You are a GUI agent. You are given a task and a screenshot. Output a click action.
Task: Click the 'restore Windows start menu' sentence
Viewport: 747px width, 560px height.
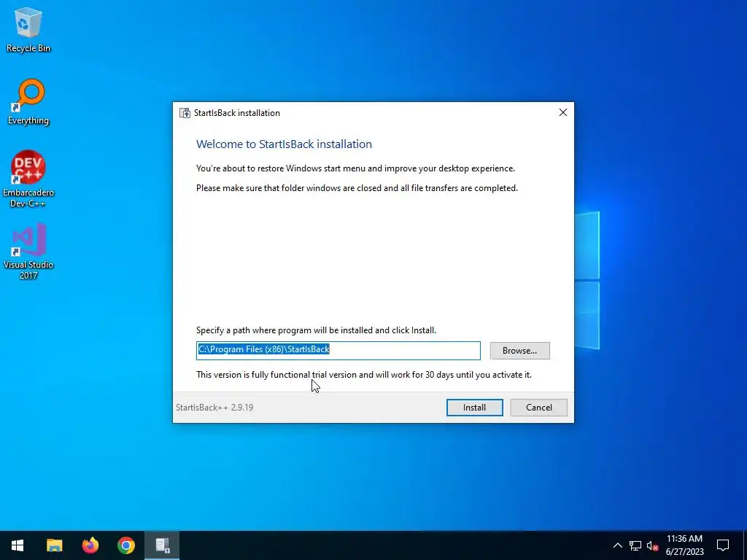click(355, 168)
